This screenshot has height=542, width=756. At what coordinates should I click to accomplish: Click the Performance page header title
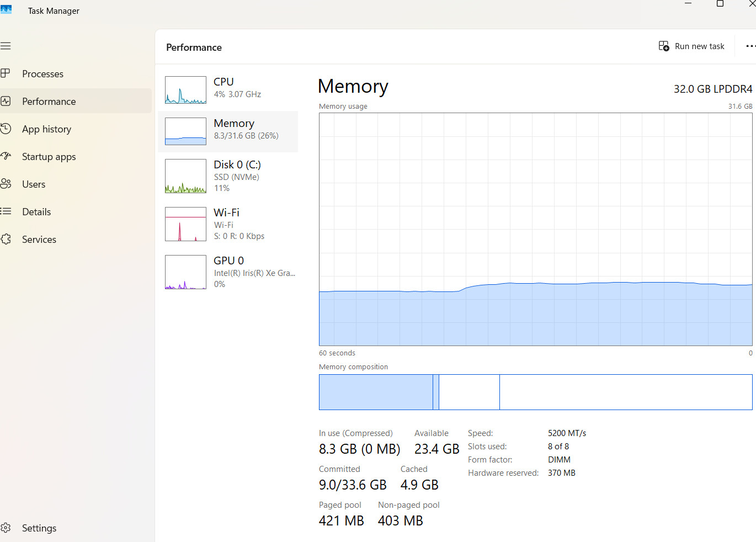tap(194, 47)
